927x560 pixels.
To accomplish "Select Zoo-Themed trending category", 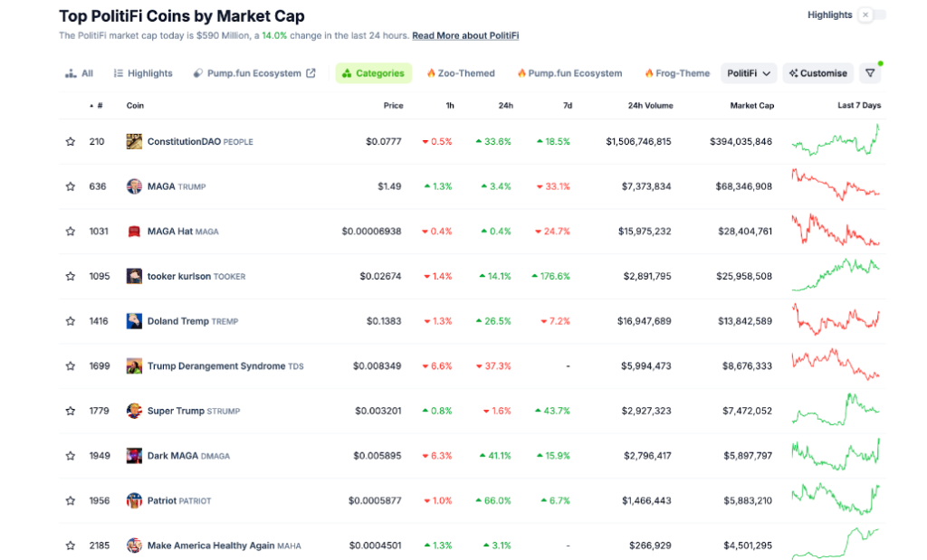I will pos(461,73).
